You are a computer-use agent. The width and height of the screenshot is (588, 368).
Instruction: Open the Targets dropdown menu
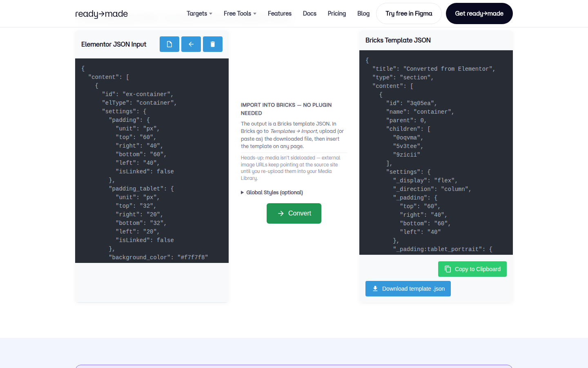coord(199,13)
